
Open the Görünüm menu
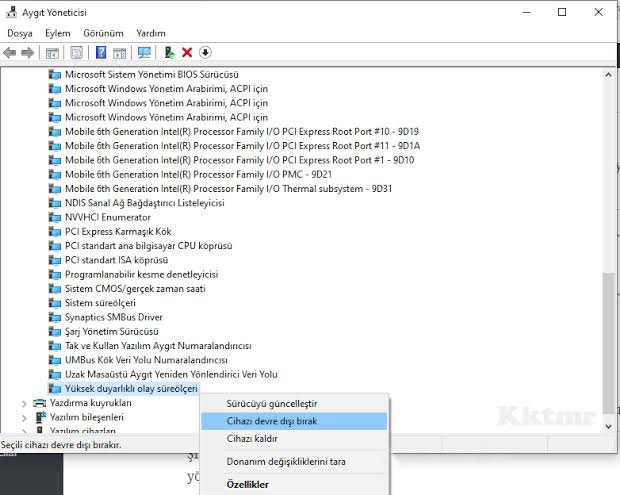coord(103,33)
